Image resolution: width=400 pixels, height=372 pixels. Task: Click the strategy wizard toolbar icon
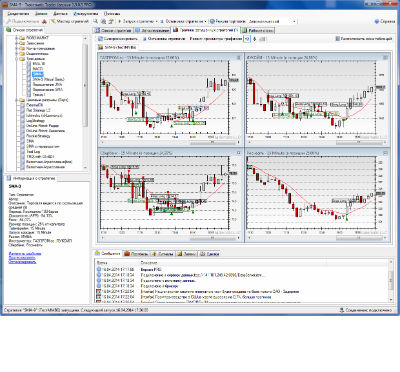coord(53,21)
